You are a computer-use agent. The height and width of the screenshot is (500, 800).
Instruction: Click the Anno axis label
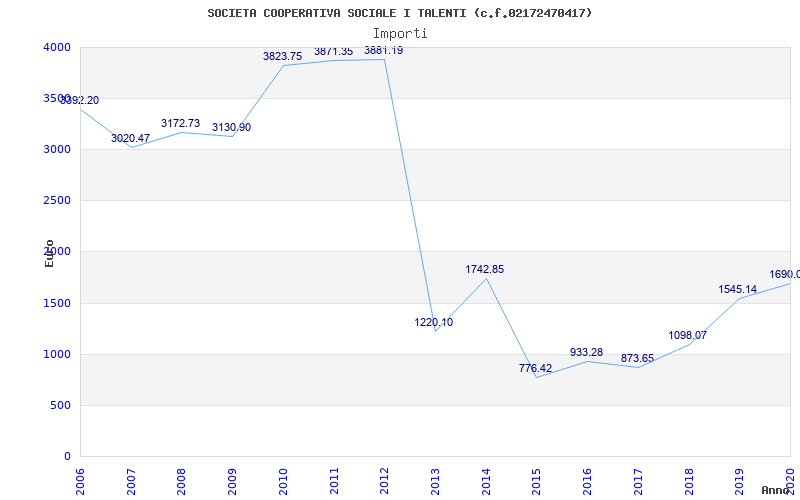click(x=774, y=490)
